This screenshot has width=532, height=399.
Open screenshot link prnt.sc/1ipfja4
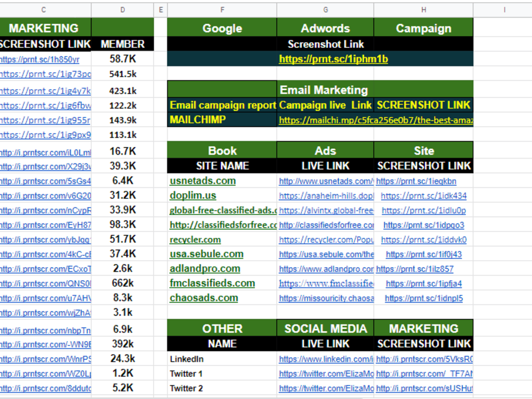(x=424, y=284)
